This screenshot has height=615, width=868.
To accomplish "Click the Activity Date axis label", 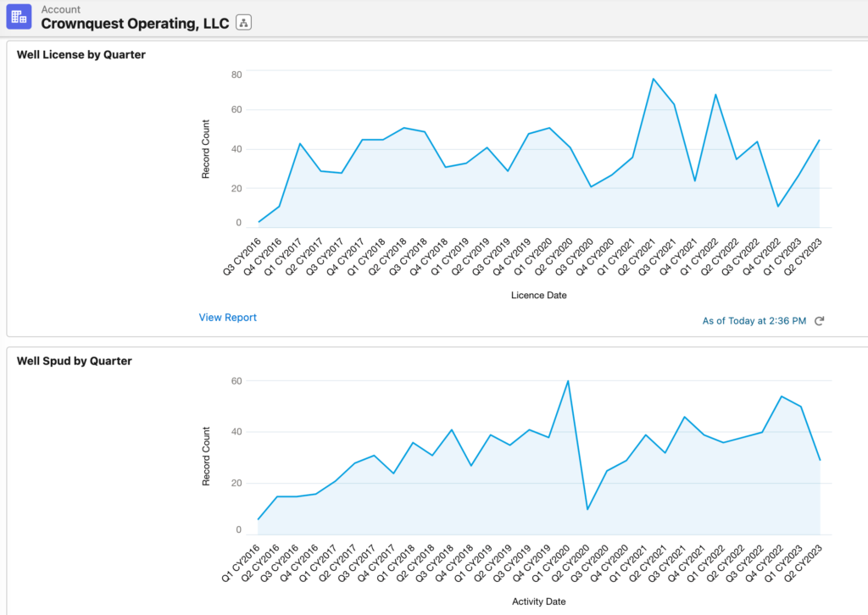I will (538, 601).
